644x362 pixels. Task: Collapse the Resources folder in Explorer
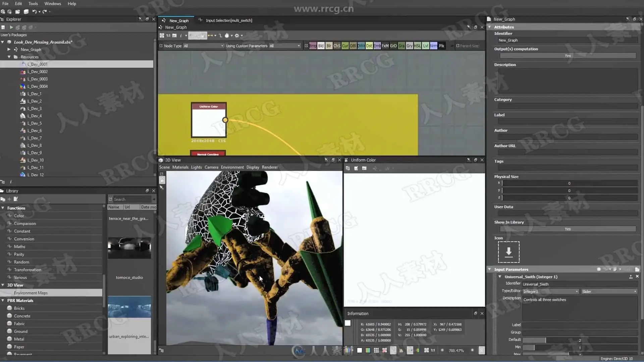coord(9,57)
